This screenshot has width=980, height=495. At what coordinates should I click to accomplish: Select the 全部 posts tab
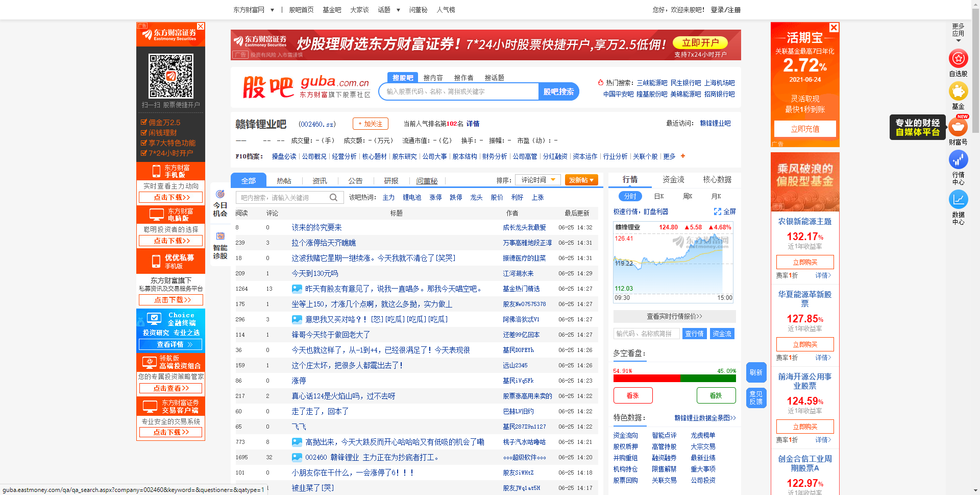coord(249,180)
